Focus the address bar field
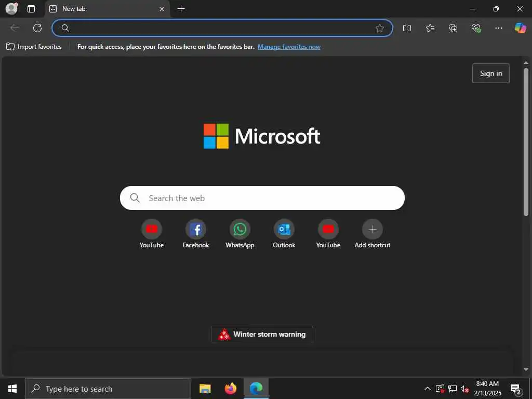The width and height of the screenshot is (532, 399). 222,28
